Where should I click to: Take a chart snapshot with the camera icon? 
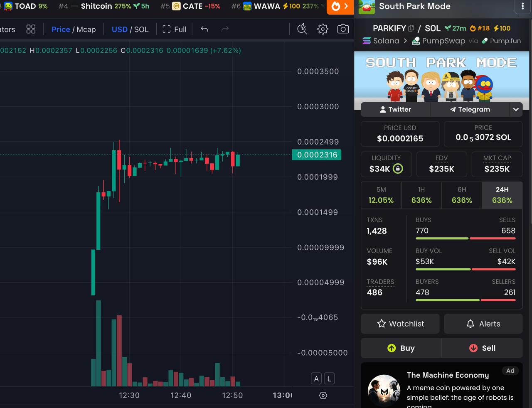coord(343,29)
